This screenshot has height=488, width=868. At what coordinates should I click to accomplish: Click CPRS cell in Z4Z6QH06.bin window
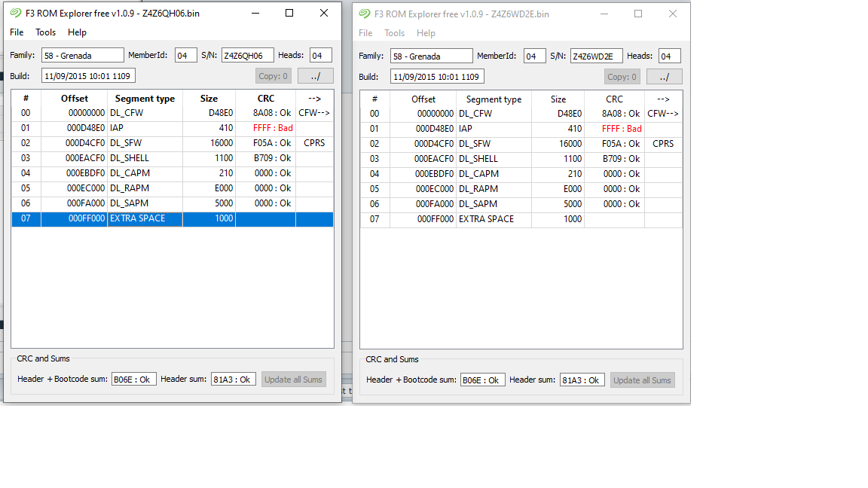point(314,143)
